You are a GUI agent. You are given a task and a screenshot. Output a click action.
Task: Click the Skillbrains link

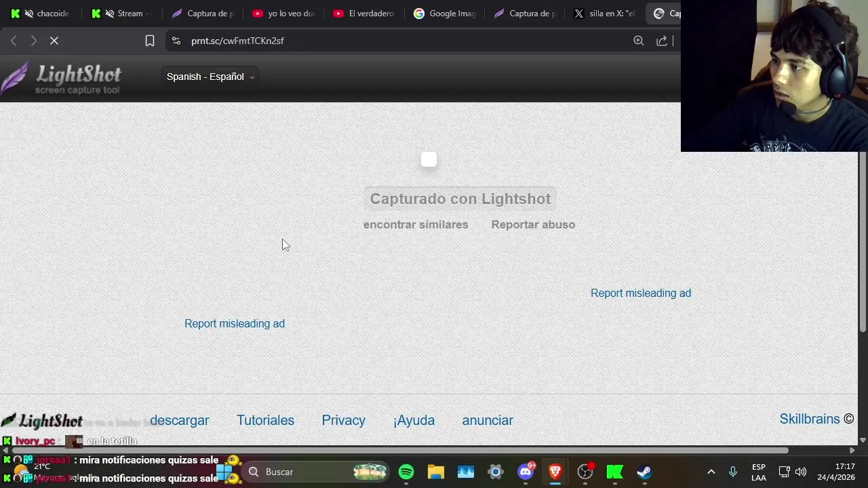pos(810,419)
